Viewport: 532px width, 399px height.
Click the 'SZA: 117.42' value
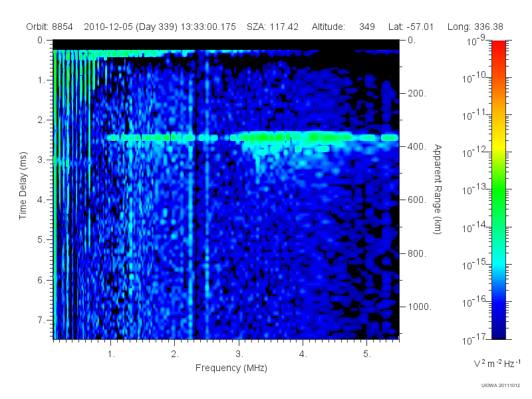click(273, 27)
